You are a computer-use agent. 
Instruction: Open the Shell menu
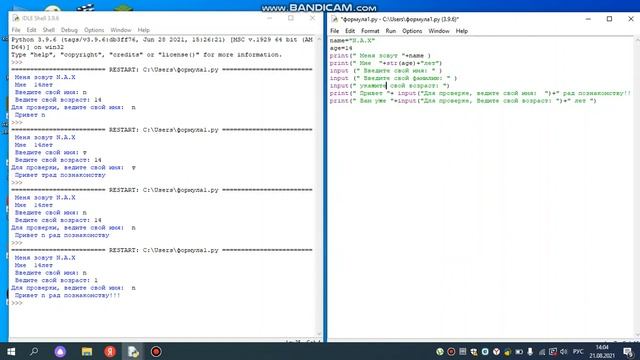tap(49, 30)
